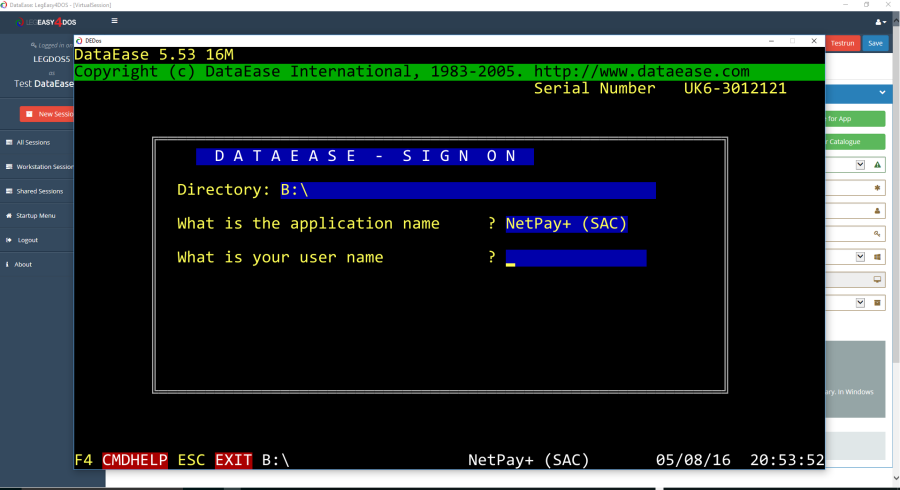This screenshot has height=490, width=900.
Task: Open the dropdown next to the warning triangle icon
Action: [x=860, y=165]
